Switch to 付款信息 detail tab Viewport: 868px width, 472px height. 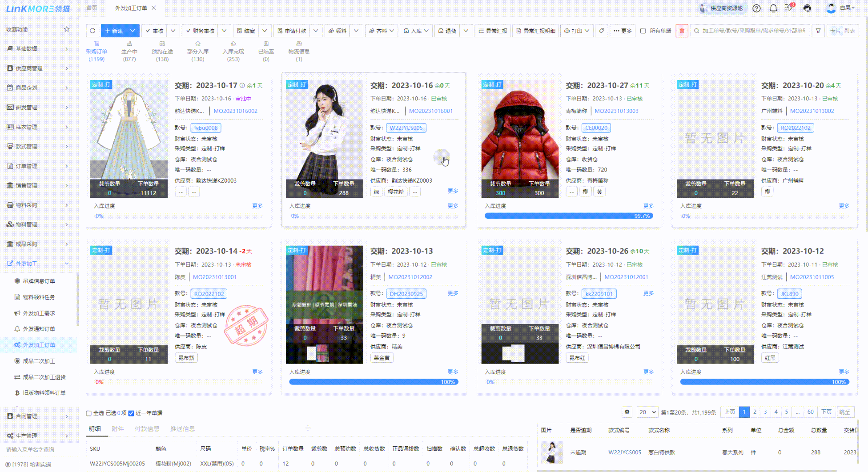[x=147, y=428]
